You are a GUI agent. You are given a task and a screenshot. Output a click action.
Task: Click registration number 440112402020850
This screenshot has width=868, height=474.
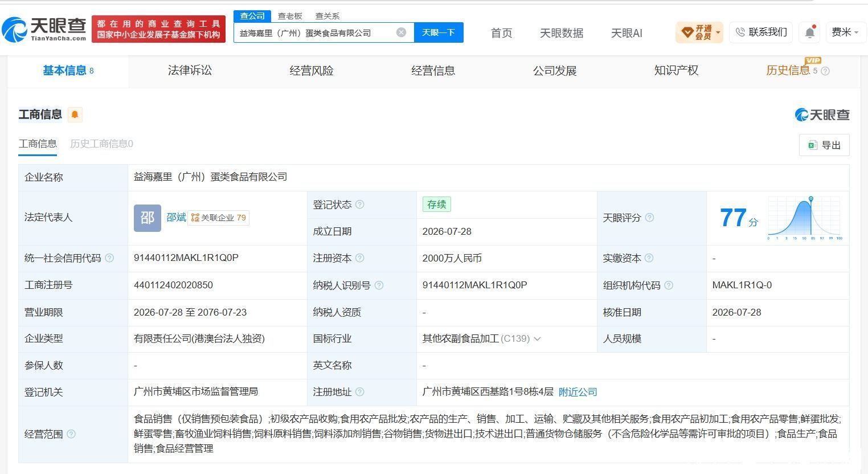[173, 285]
